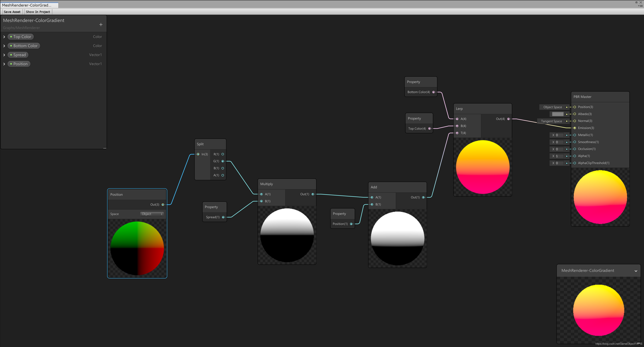Click the Split node R(1) output port
The image size is (644, 347).
[223, 154]
